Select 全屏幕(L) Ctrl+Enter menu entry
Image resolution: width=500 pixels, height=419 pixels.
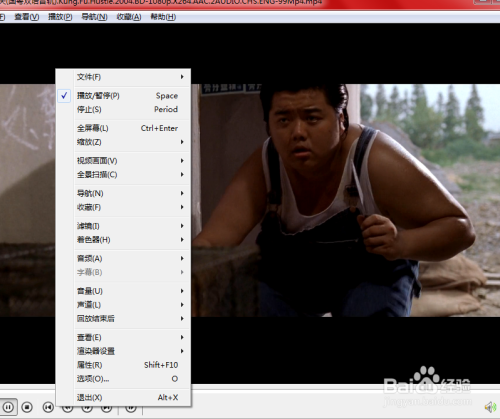123,128
